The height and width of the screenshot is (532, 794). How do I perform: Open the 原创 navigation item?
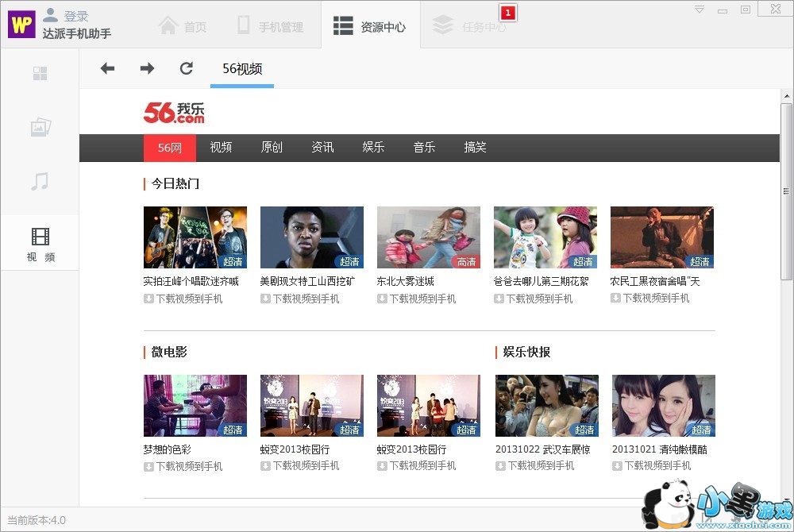[272, 148]
